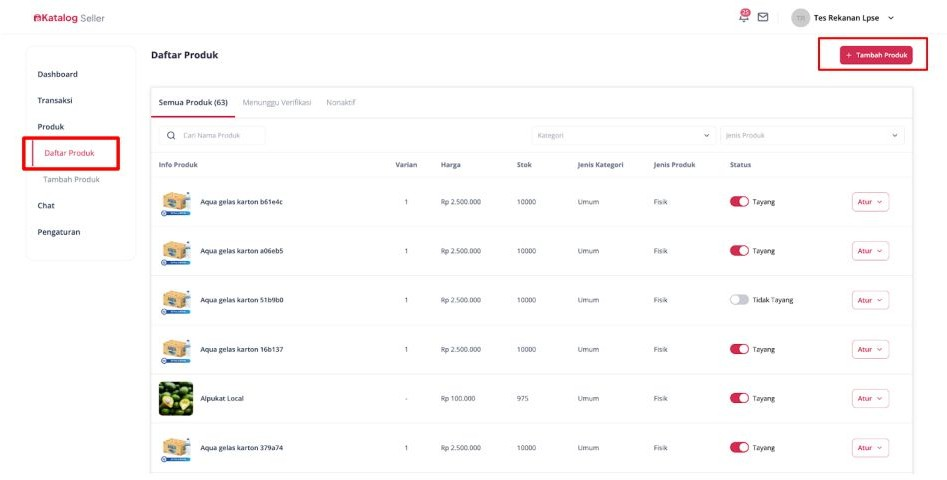Open Transaksi in the sidebar
Viewport: 947px width, 480px height.
click(55, 100)
